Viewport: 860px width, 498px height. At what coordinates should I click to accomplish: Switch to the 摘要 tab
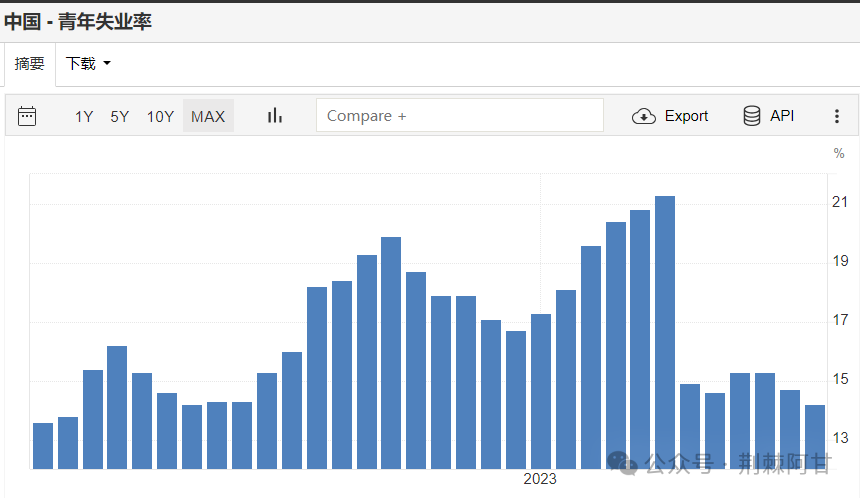point(29,64)
